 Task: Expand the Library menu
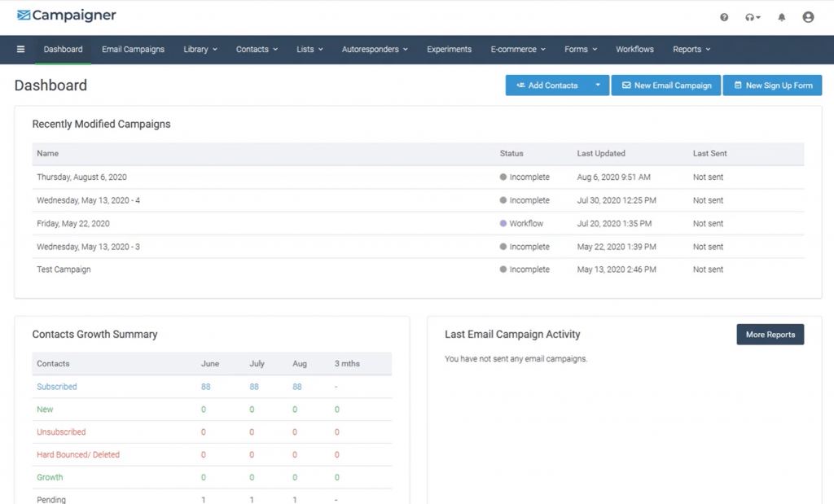(200, 50)
